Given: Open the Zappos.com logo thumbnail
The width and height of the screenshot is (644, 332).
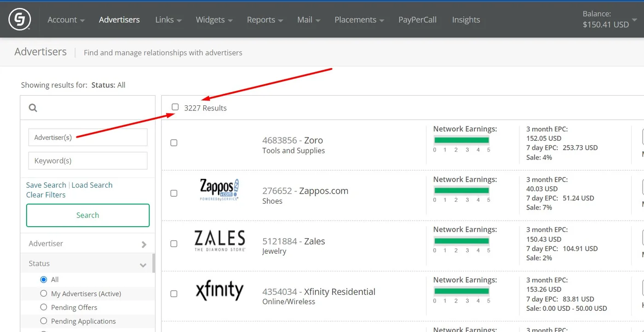Looking at the screenshot, I should (x=219, y=189).
